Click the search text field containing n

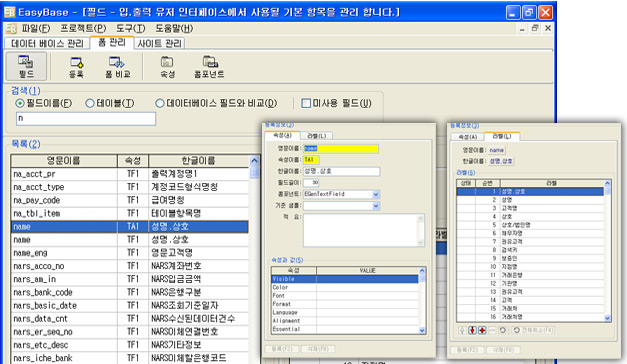click(x=86, y=119)
